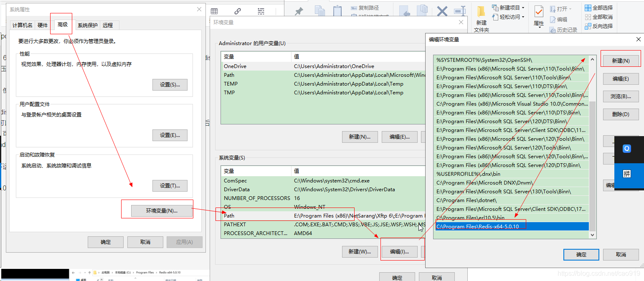This screenshot has height=281, width=644.
Task: Click 历史记录 history in ribbon
Action: pos(563,30)
